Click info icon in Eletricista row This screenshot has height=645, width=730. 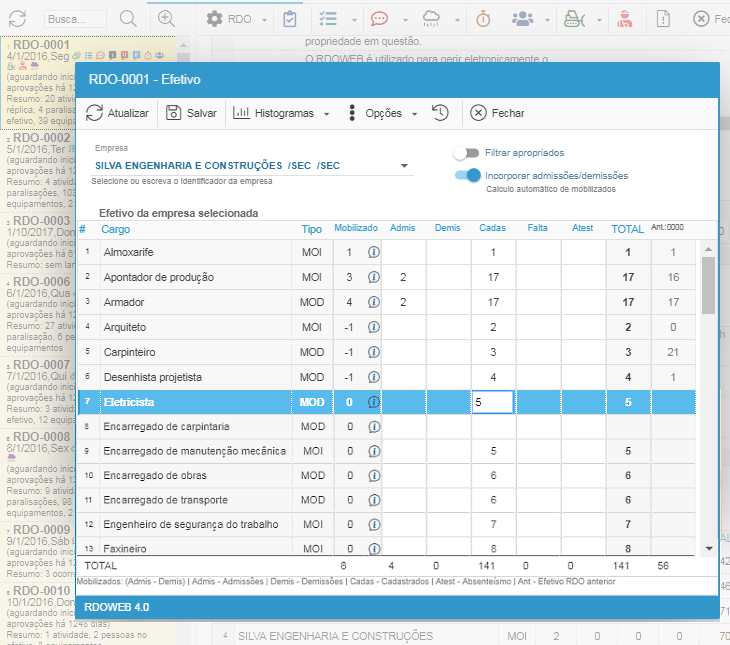pyautogui.click(x=374, y=402)
